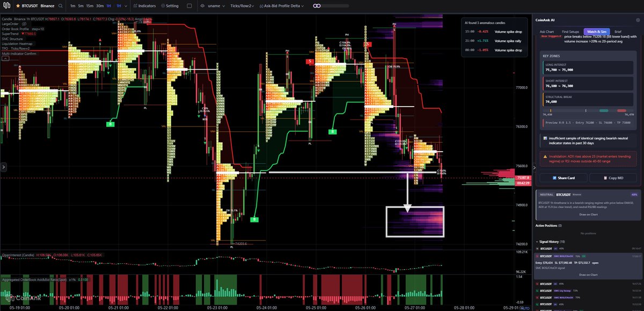Viewport: 644px width, 311px height.
Task: Switch to the Brief tab
Action: pyautogui.click(x=618, y=32)
